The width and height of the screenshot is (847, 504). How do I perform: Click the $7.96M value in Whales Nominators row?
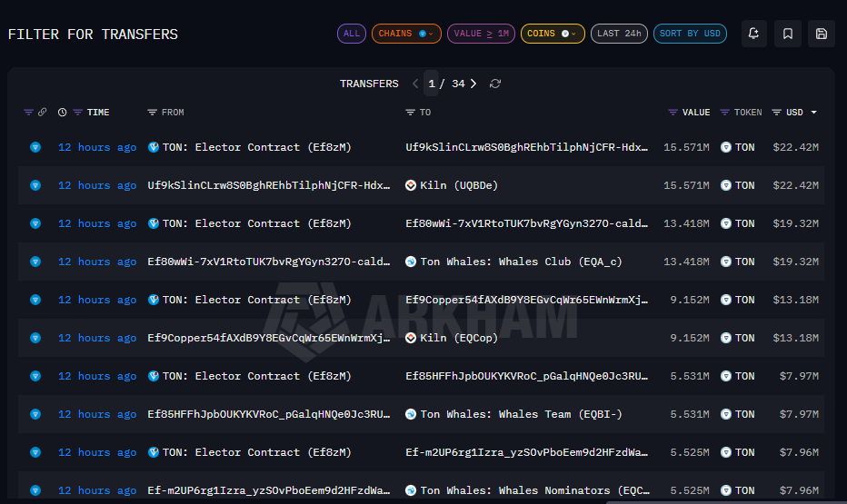tap(799, 490)
